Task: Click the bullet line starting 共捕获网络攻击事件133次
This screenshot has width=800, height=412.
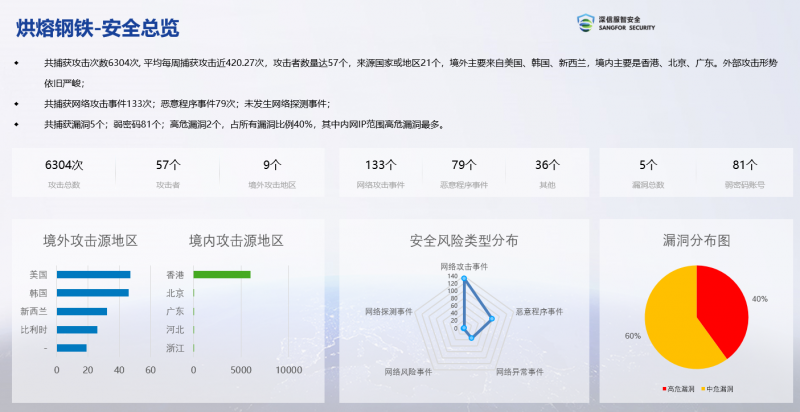Action: pos(187,104)
